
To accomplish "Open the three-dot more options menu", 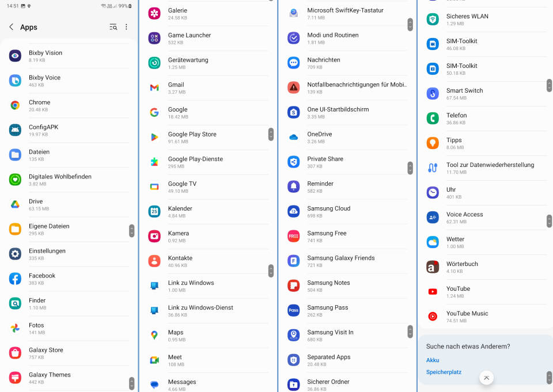I will tap(126, 27).
